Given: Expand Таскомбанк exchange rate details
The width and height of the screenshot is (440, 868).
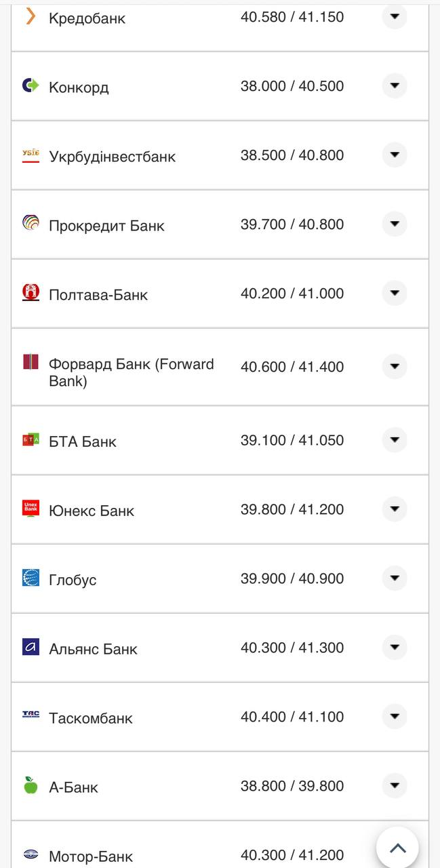Looking at the screenshot, I should (395, 716).
